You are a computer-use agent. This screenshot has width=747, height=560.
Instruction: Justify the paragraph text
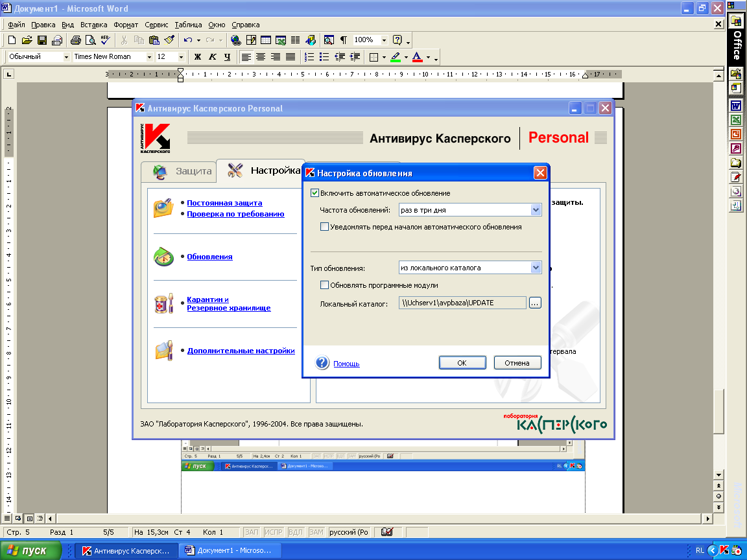[290, 56]
